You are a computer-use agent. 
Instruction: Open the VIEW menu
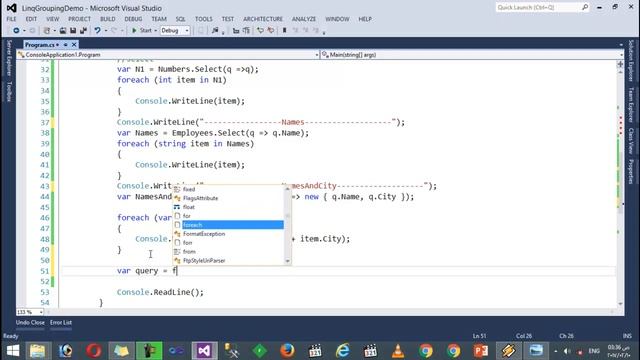click(x=52, y=19)
